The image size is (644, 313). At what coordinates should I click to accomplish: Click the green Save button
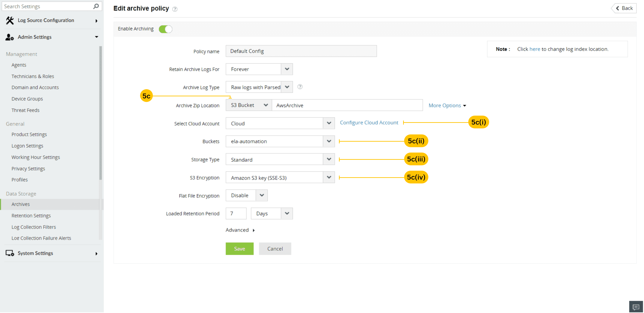pos(239,249)
